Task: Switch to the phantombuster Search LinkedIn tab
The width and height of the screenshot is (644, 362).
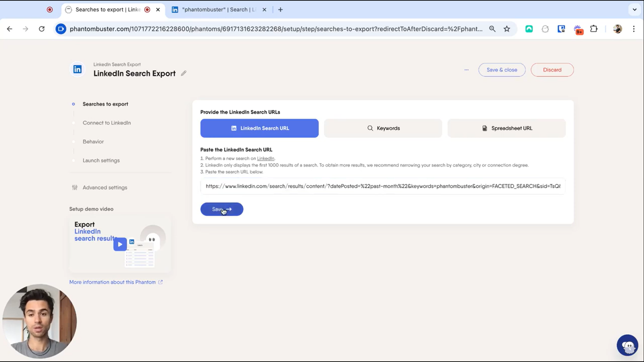Action: (x=215, y=9)
